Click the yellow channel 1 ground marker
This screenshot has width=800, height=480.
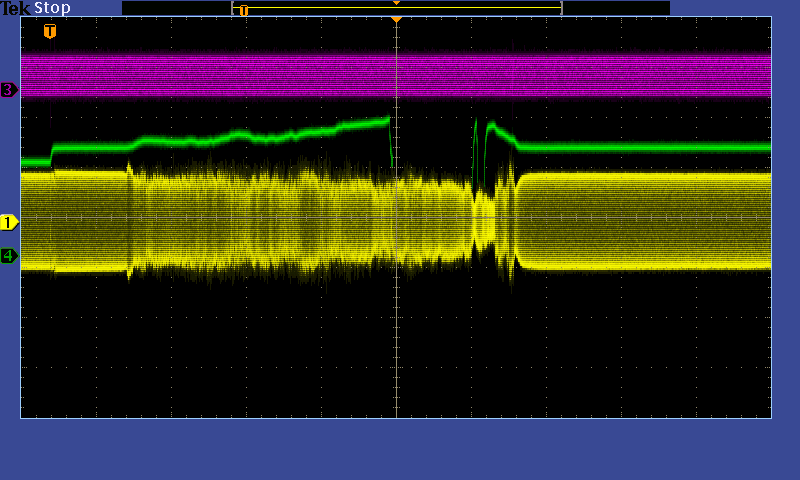9,222
